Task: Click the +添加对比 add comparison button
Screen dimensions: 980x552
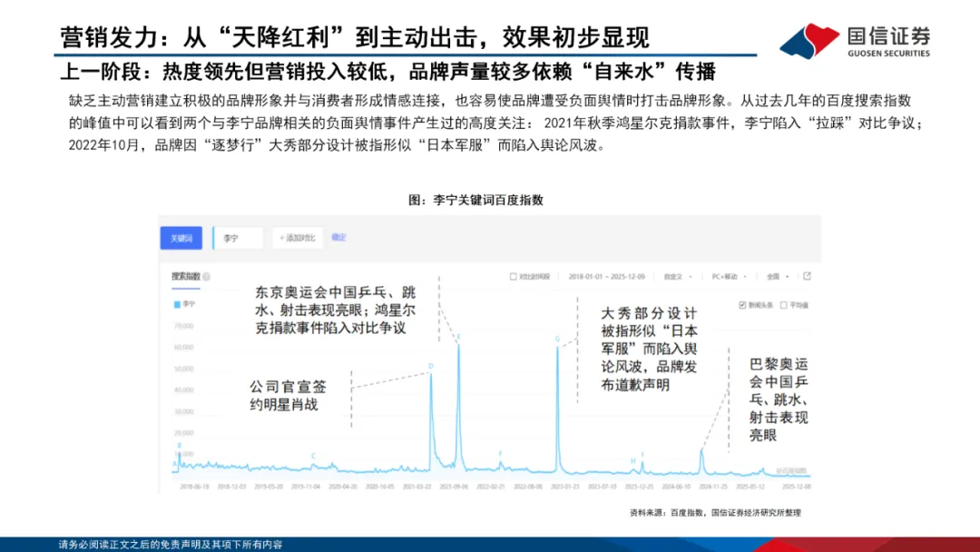Action: coord(298,238)
